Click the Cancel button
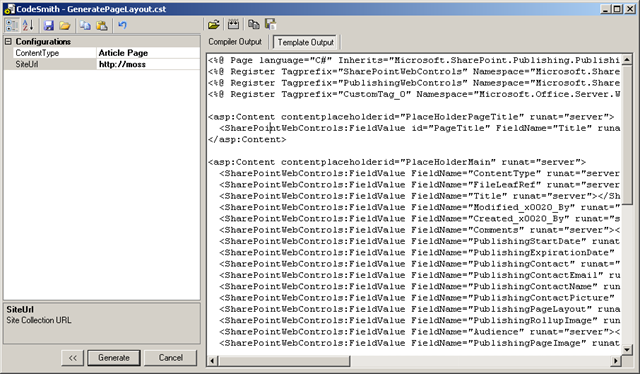640x374 pixels. coord(171,358)
